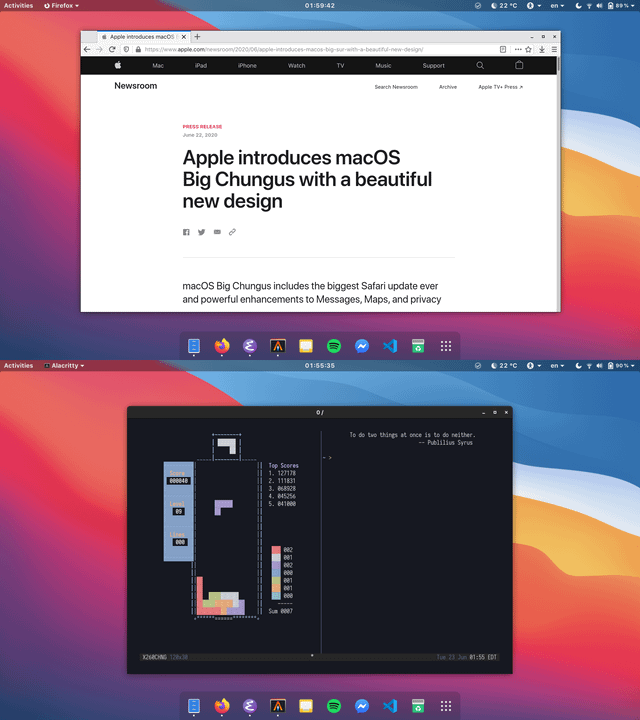Viewport: 640px width, 720px height.
Task: Reload the Apple Newsroom page
Action: [112, 49]
